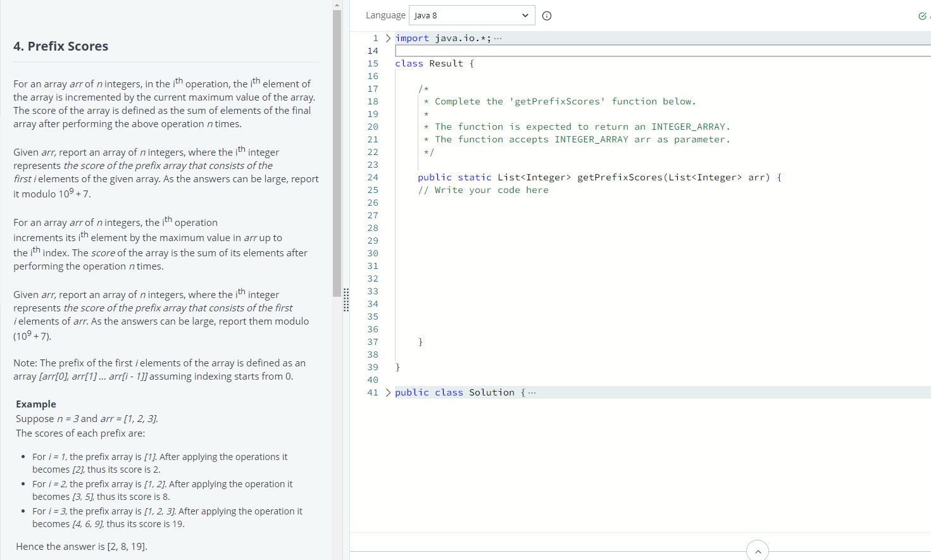Click comment line 'Complete the getPrefixScores function below.'
This screenshot has height=560, width=931.
[559, 101]
